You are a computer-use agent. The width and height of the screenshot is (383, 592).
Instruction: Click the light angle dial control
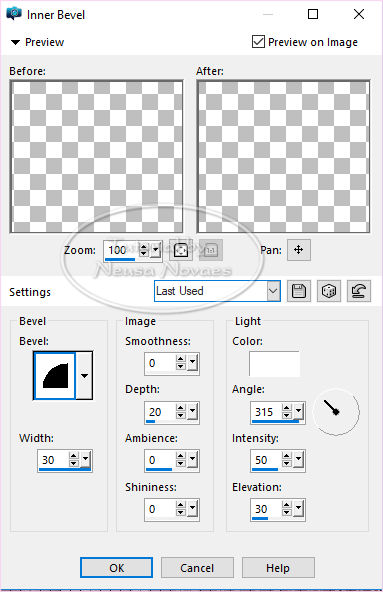pyautogui.click(x=336, y=412)
